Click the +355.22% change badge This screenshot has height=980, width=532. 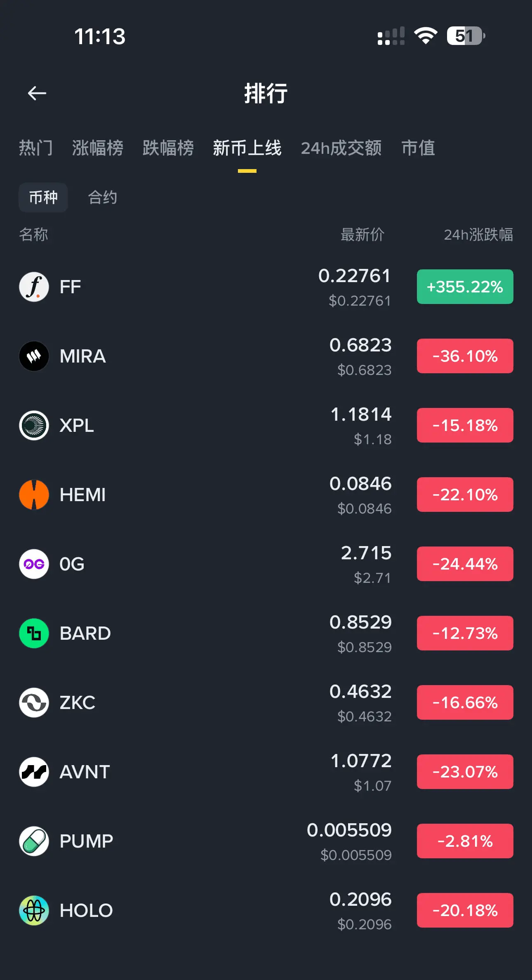pyautogui.click(x=465, y=287)
